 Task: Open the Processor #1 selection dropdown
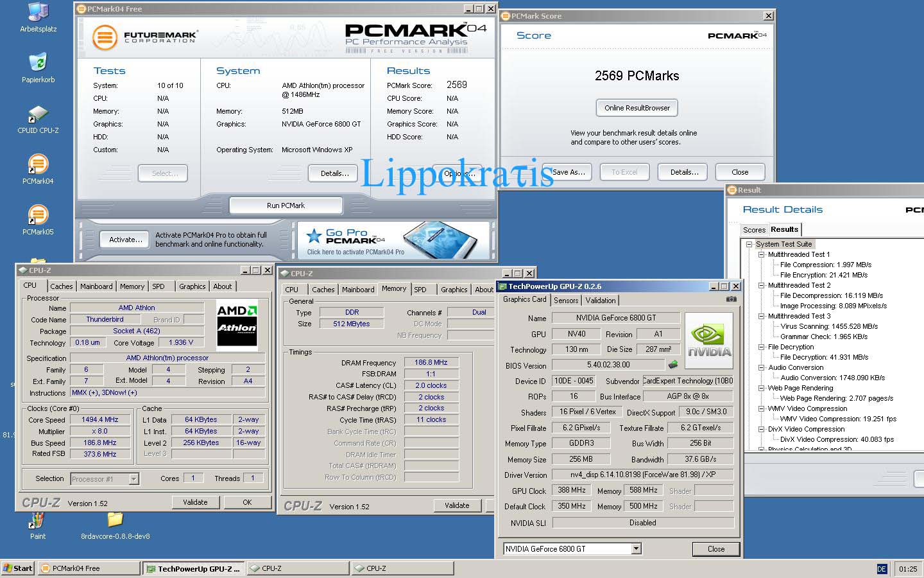133,478
